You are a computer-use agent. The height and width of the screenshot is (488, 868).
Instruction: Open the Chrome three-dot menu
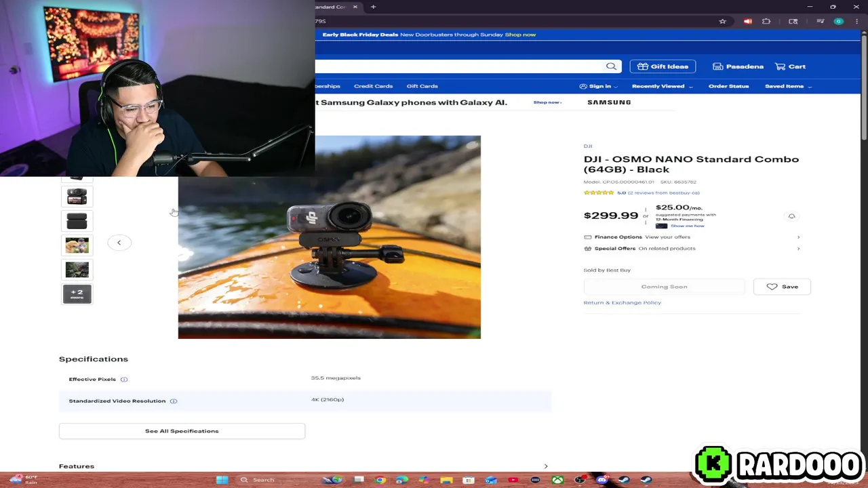pos(856,21)
